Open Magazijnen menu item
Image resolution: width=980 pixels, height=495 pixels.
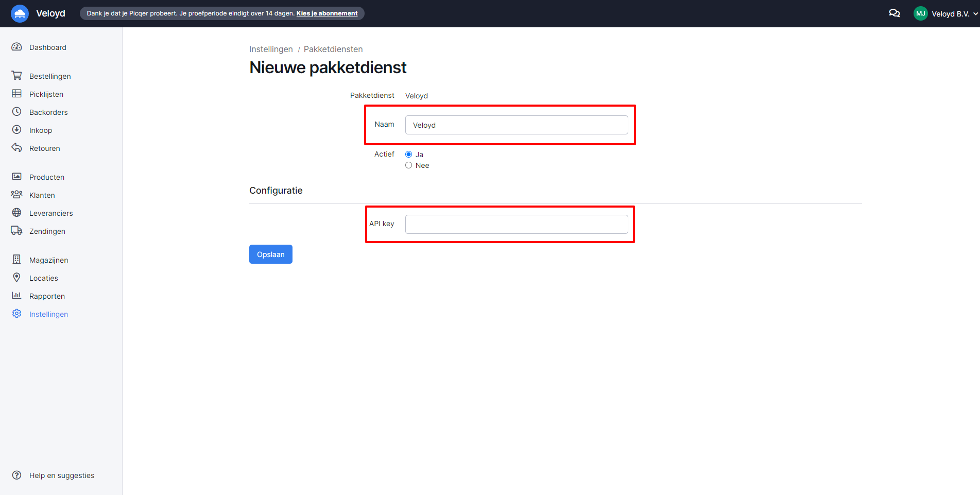click(x=49, y=260)
